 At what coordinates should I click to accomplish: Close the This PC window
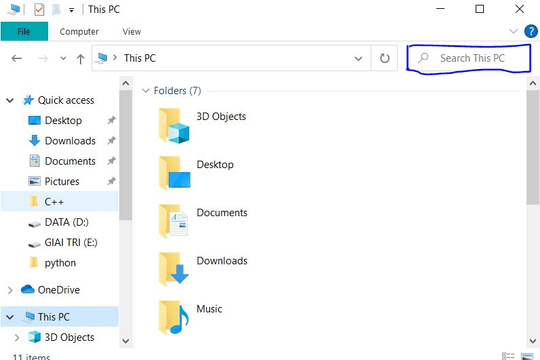[519, 9]
